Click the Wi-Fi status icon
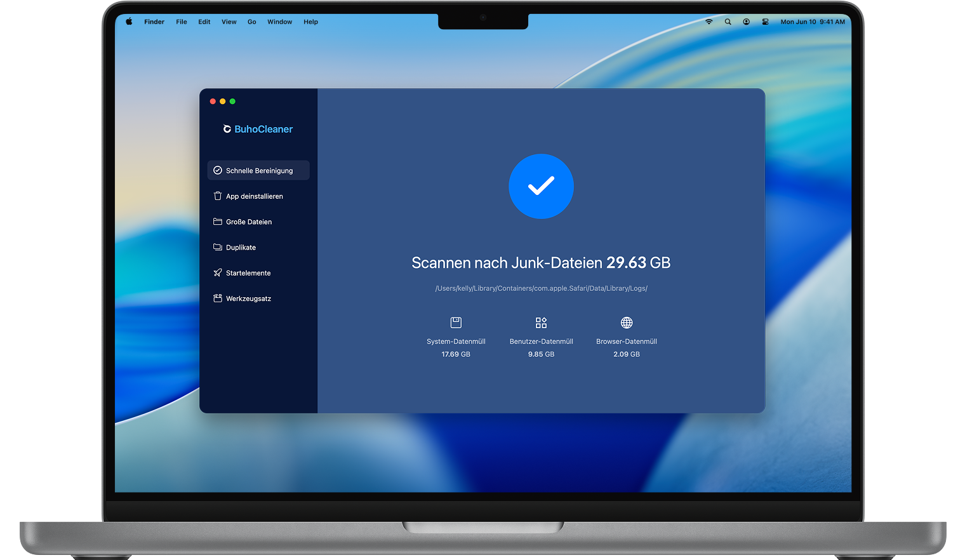The image size is (965, 560). (x=709, y=22)
